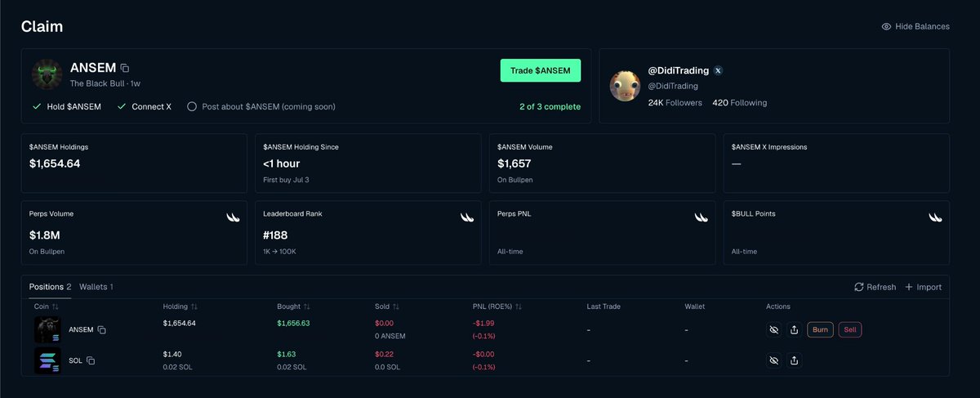Viewport: 980px width, 398px height.
Task: Sort by the Holding column
Action: (180, 306)
